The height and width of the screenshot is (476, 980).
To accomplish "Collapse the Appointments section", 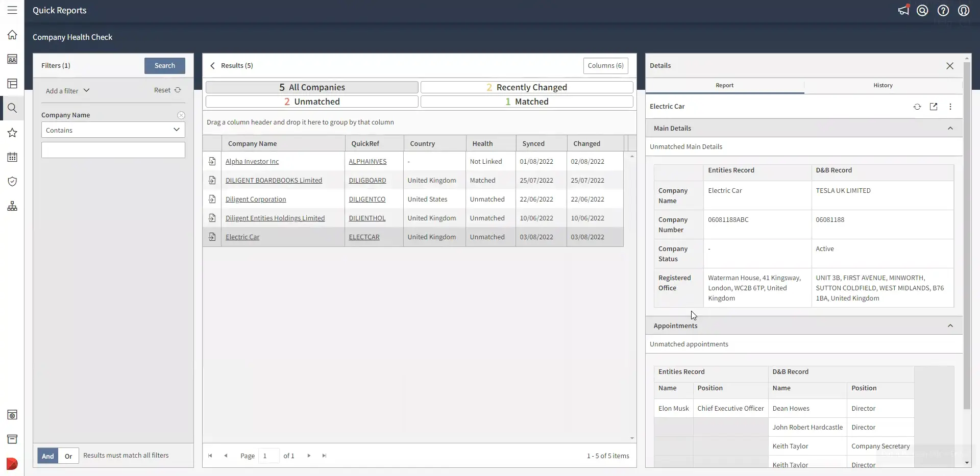I will (950, 325).
